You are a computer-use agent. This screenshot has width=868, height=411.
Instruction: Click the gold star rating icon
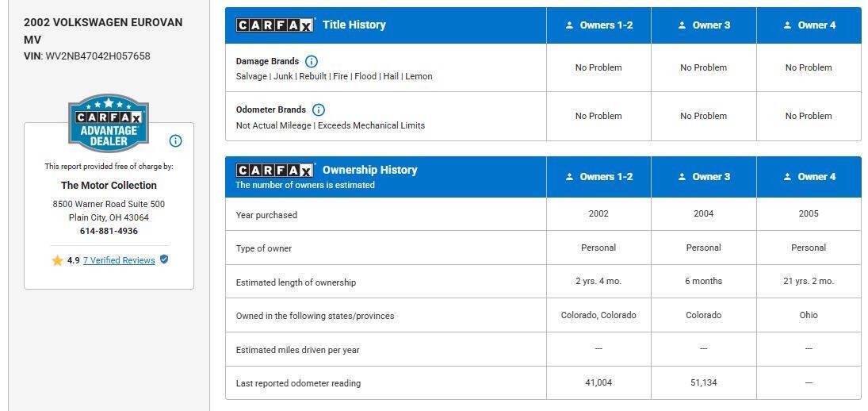(57, 260)
